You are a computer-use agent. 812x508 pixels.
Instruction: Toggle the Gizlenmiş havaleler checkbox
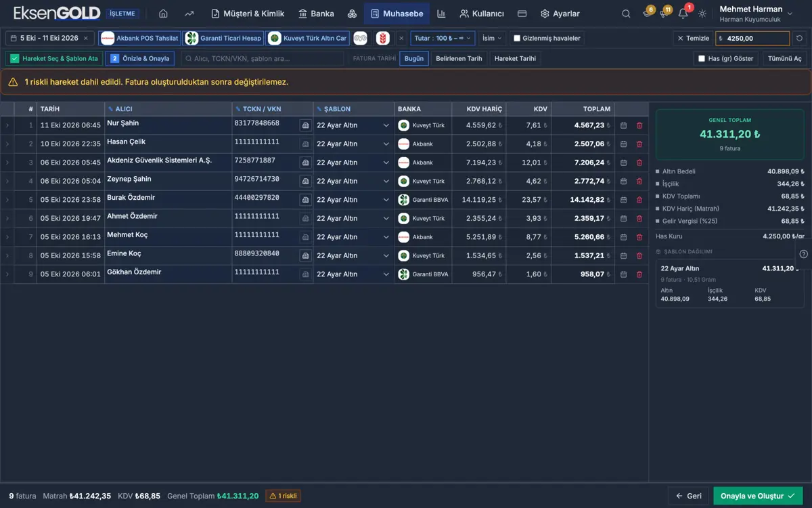pos(517,39)
